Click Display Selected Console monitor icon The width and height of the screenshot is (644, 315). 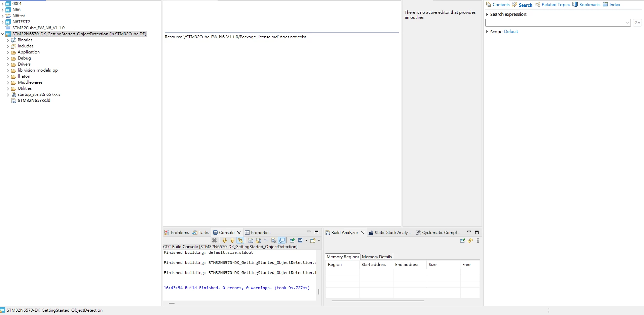(x=300, y=240)
